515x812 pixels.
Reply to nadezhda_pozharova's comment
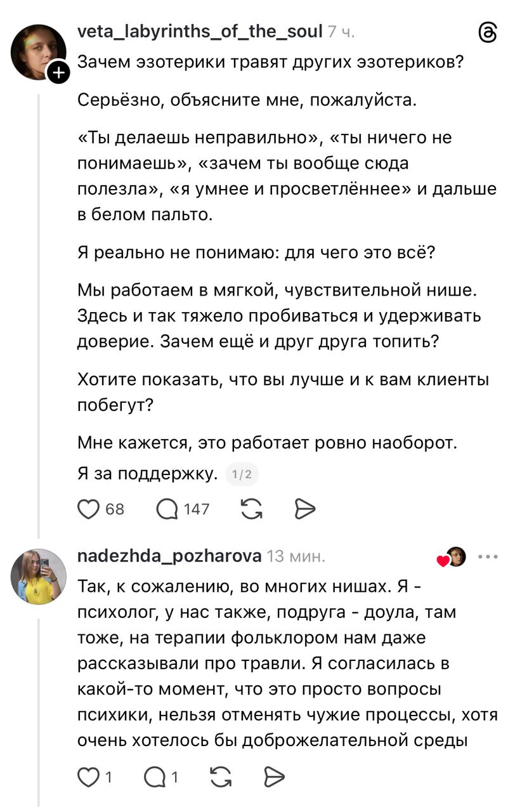point(155,776)
